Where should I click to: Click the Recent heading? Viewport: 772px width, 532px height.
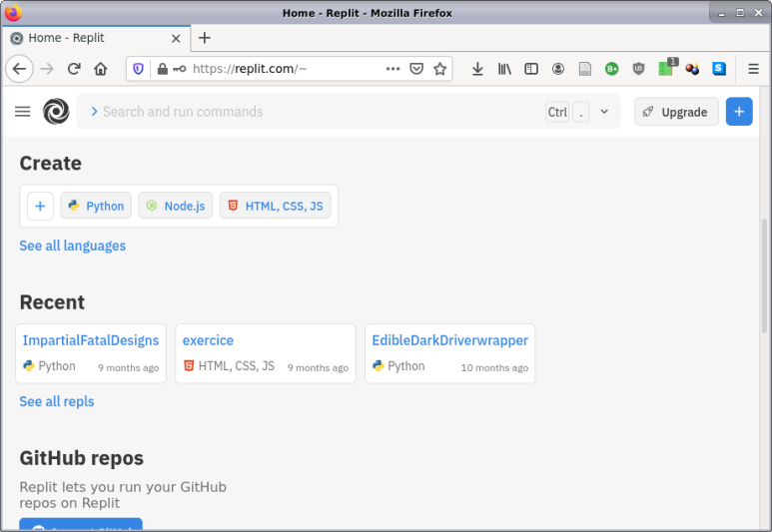pos(52,302)
